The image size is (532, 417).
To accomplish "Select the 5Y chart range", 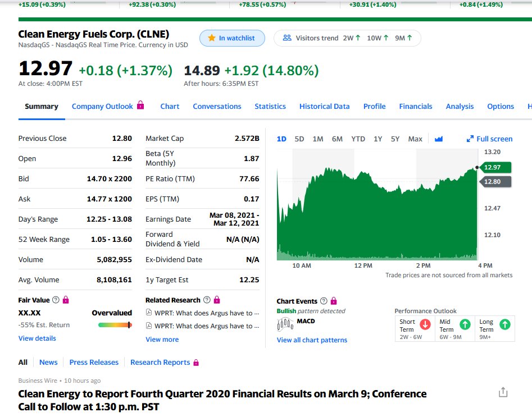I will click(x=395, y=139).
